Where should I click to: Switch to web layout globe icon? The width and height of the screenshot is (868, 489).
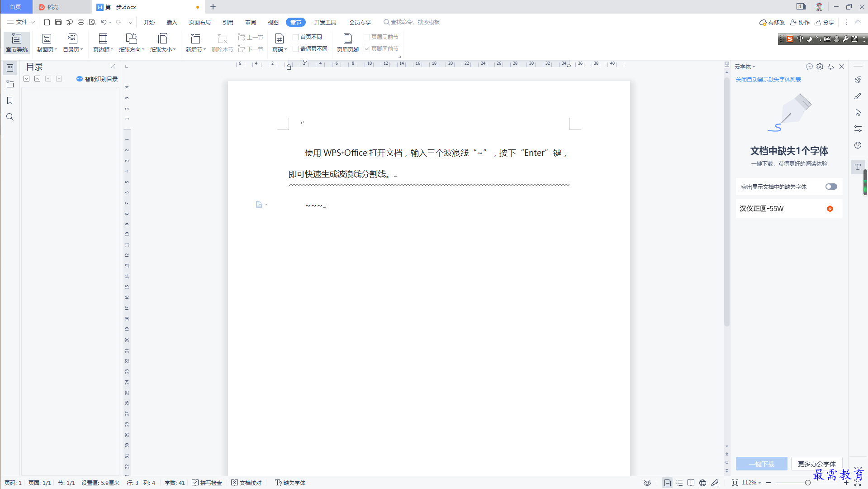click(x=702, y=483)
